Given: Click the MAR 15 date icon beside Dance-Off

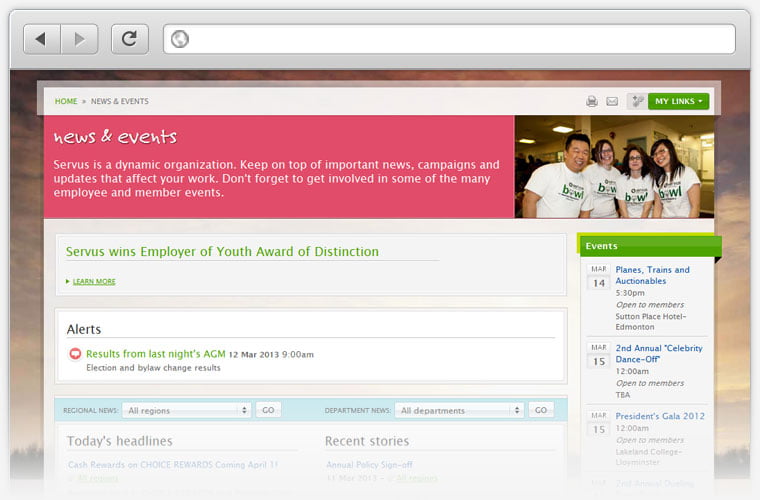Looking at the screenshot, I should coord(599,355).
